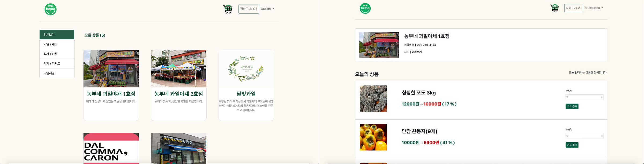Open the 달빛과일 wreath logo image
The height and width of the screenshot is (164, 644).
[246, 68]
